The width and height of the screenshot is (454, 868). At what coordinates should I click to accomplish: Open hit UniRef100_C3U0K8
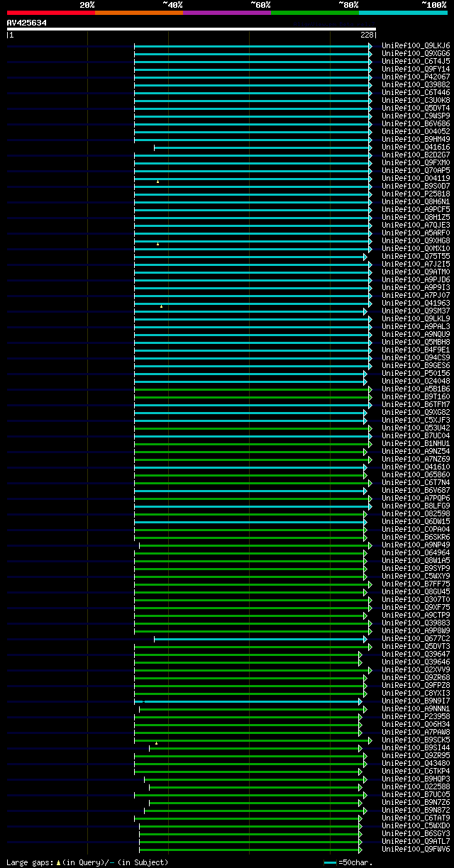[x=416, y=100]
